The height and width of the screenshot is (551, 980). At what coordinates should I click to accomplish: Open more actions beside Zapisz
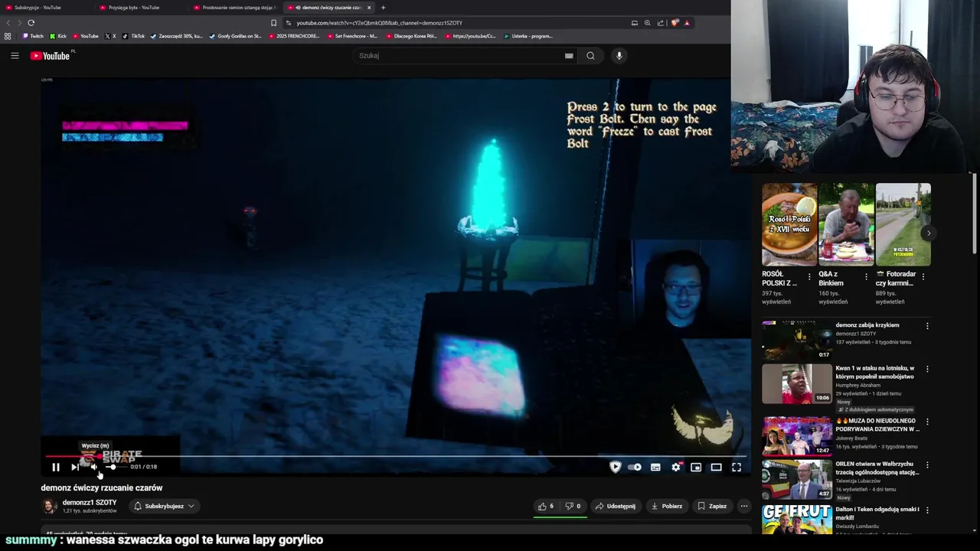click(743, 506)
